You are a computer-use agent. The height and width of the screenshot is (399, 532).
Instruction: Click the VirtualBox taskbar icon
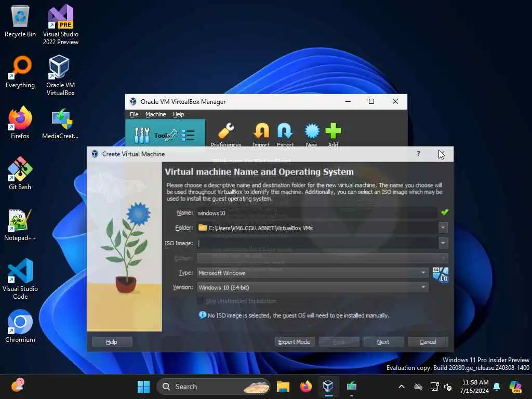click(x=328, y=386)
